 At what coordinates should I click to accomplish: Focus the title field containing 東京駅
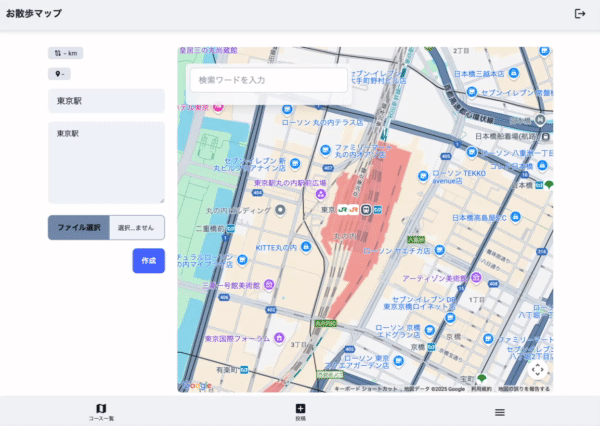pos(106,101)
